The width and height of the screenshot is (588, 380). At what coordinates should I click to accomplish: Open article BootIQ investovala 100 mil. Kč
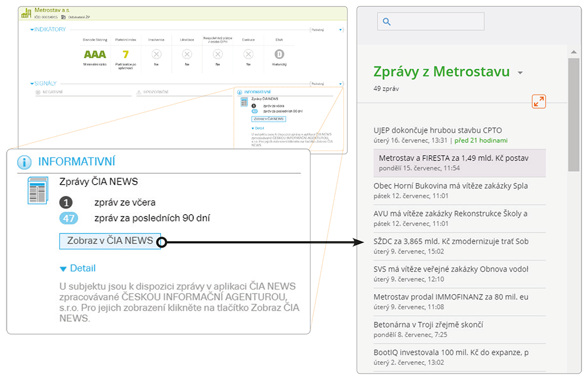pyautogui.click(x=459, y=357)
